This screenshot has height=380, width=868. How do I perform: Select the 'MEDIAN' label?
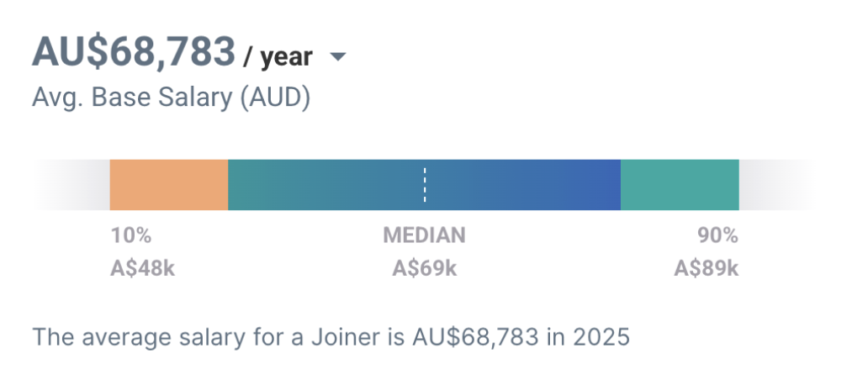(x=424, y=235)
